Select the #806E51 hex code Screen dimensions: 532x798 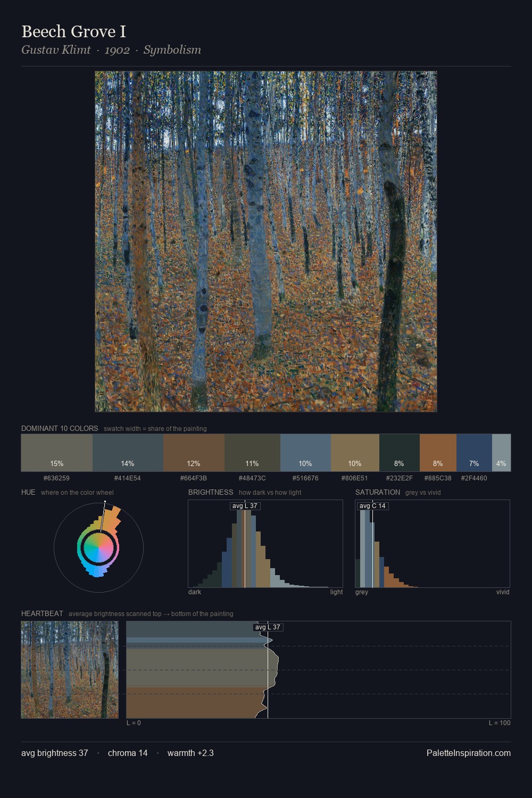[x=355, y=478]
